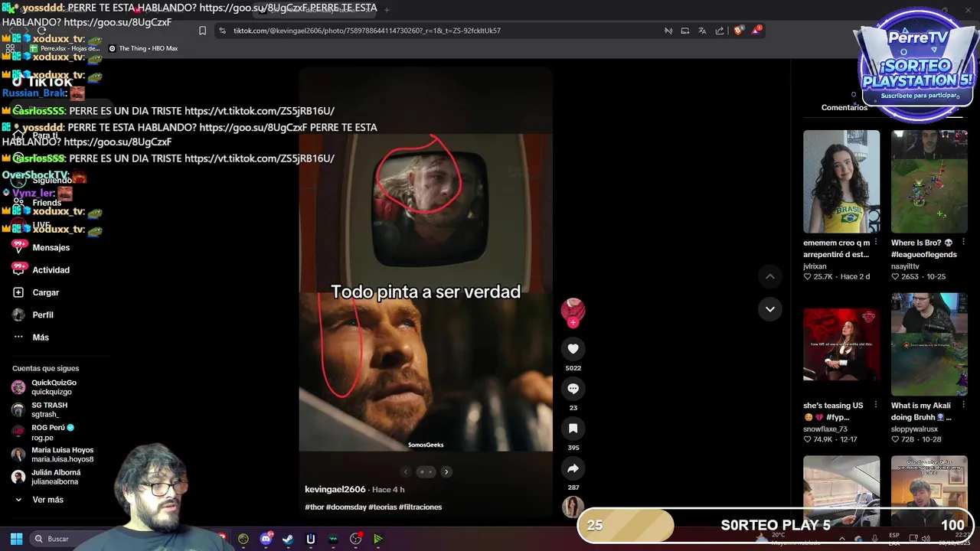Open the commenter avatar below share button
This screenshot has width=980, height=551.
573,507
